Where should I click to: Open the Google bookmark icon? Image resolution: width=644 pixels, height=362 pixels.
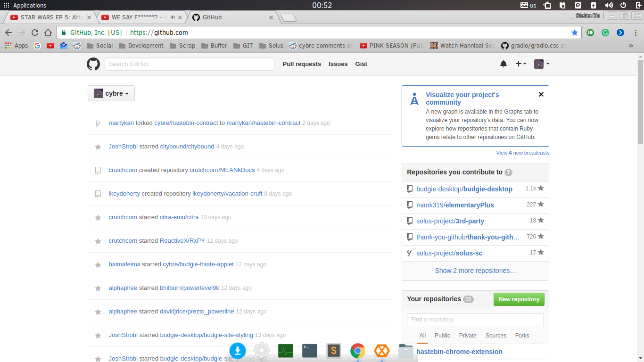(x=37, y=46)
